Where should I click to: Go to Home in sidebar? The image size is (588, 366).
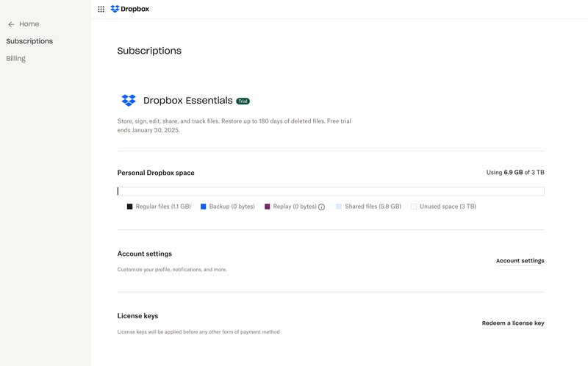pos(29,24)
